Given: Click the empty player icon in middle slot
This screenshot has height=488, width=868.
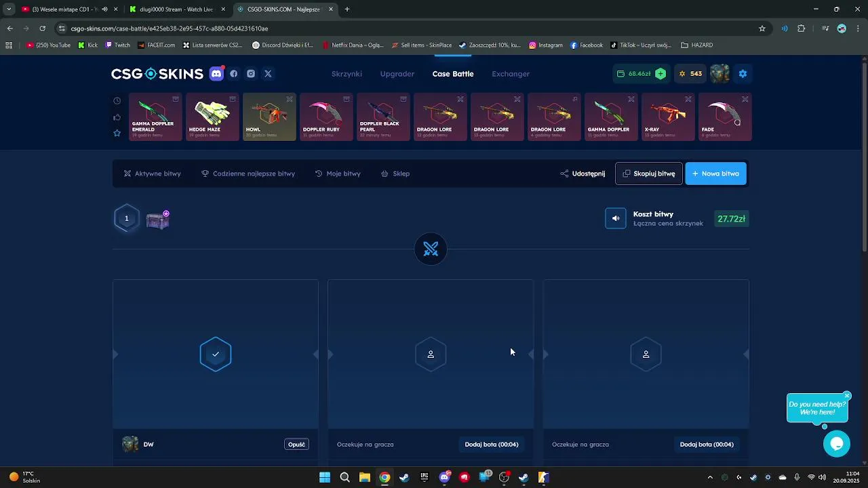Looking at the screenshot, I should (431, 354).
